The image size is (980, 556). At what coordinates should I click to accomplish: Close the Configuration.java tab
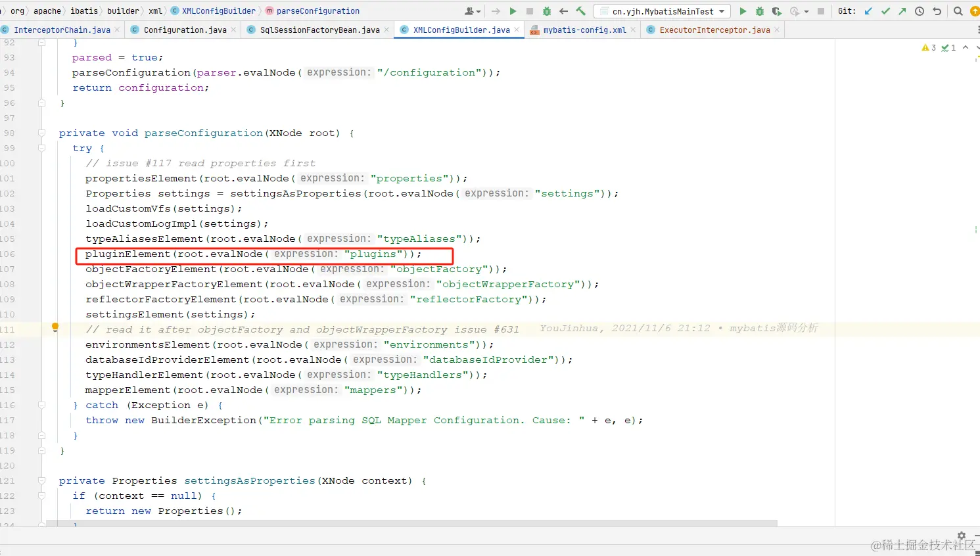[x=233, y=30]
